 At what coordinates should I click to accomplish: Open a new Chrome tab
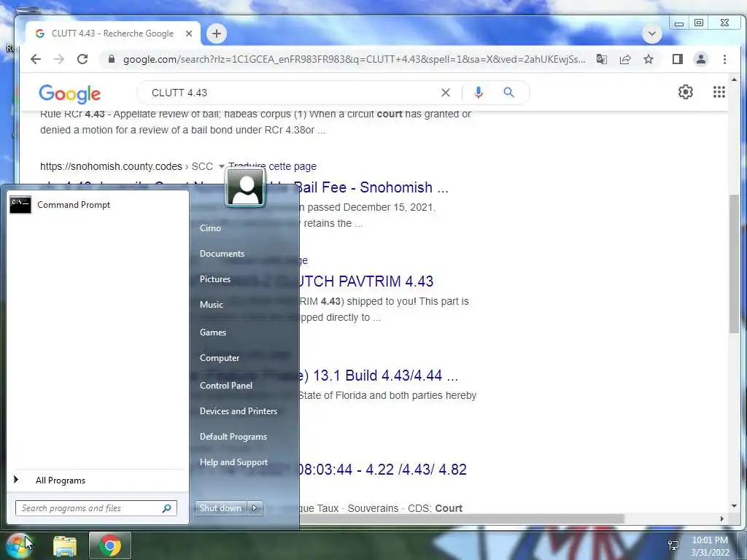(x=216, y=34)
